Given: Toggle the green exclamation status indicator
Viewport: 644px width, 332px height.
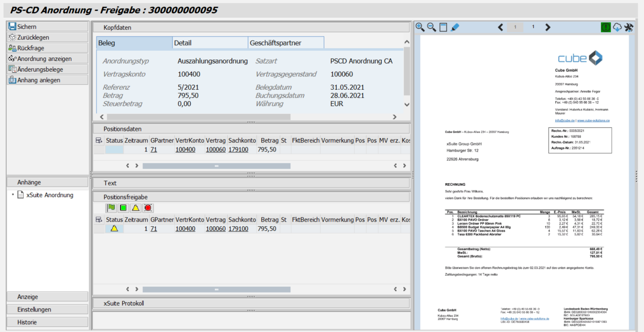Looking at the screenshot, I should pos(606,27).
